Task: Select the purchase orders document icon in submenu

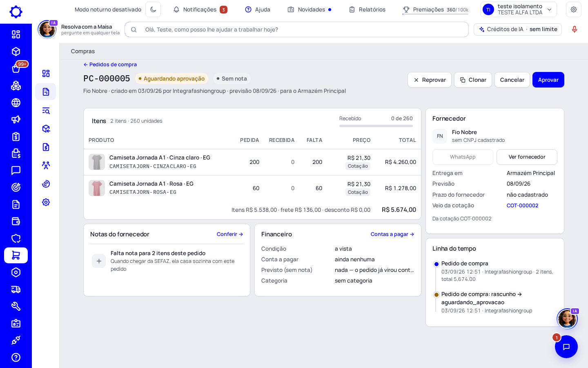Action: 46,92
